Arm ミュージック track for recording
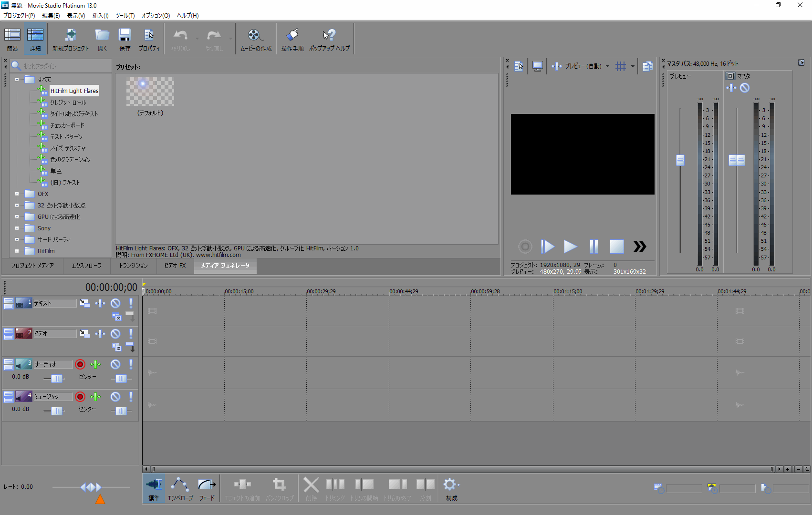The image size is (812, 515). [80, 397]
